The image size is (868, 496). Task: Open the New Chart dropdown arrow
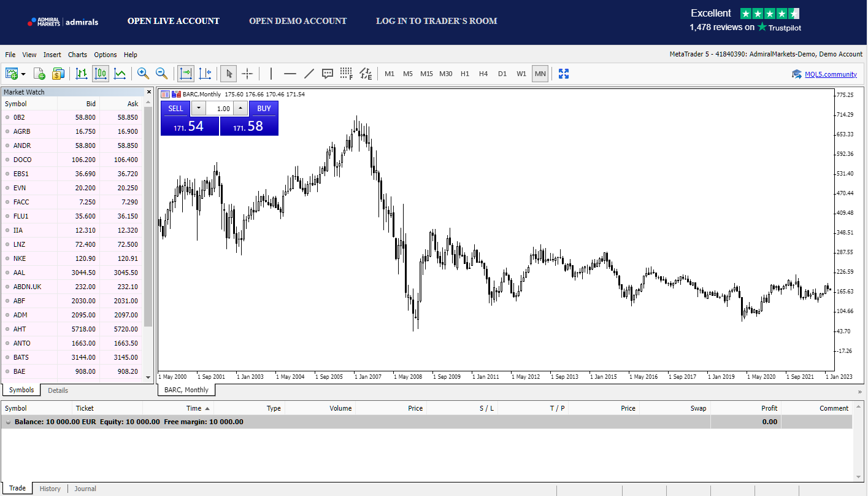click(x=23, y=74)
